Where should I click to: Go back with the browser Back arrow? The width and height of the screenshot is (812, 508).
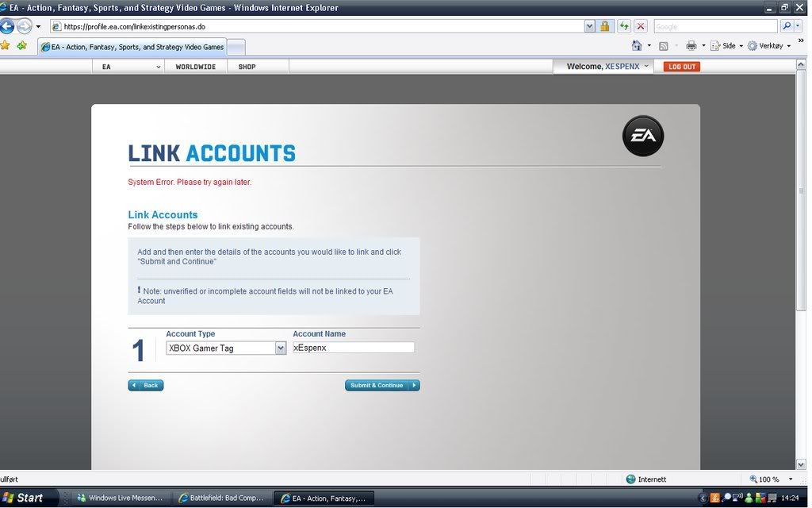tap(7, 26)
